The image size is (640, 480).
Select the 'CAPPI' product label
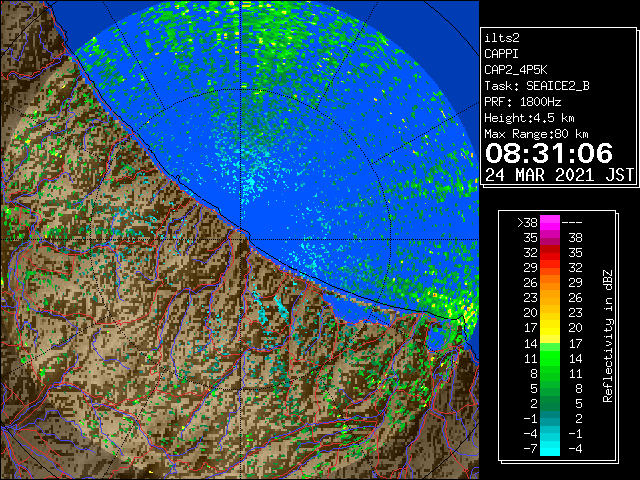[x=501, y=54]
